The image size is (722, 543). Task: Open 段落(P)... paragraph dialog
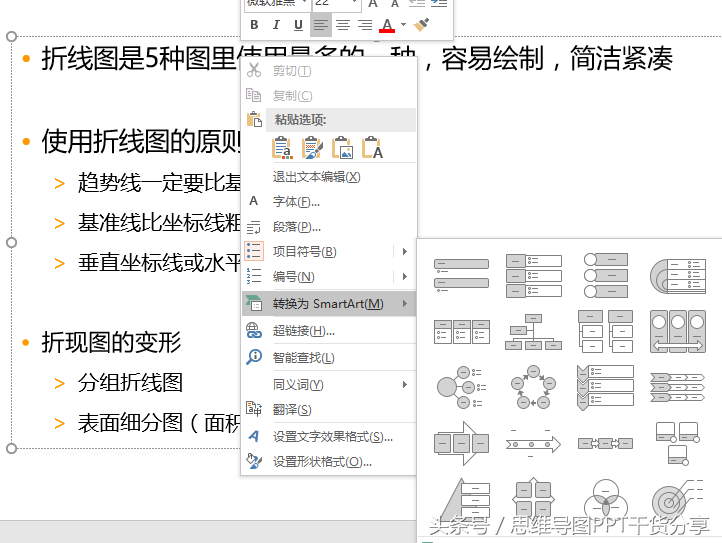pos(329,227)
